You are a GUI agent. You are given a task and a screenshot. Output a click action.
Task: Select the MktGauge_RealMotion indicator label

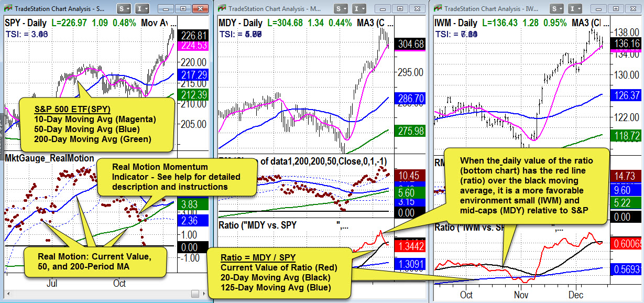pyautogui.click(x=49, y=158)
